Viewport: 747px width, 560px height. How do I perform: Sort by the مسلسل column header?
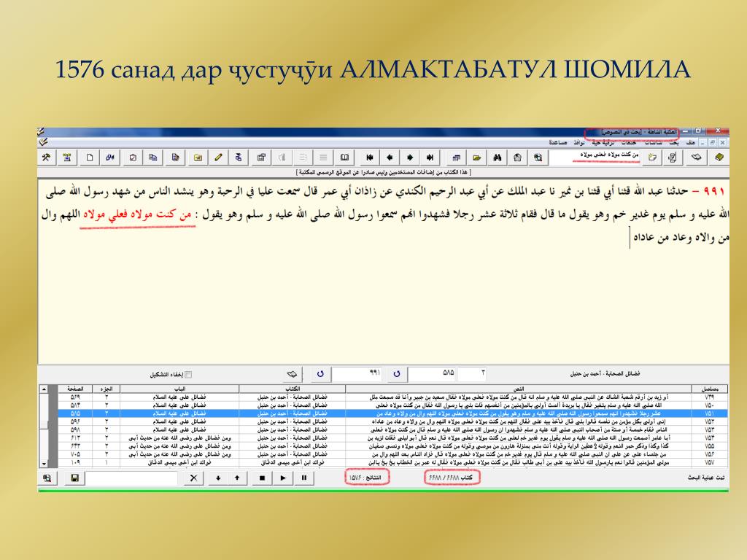[710, 389]
